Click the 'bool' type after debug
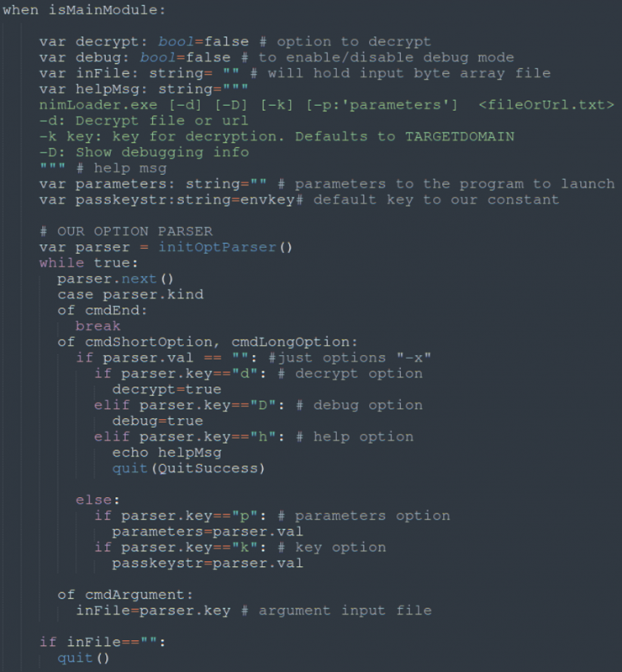Viewport: 622px width, 672px height. pyautogui.click(x=158, y=57)
